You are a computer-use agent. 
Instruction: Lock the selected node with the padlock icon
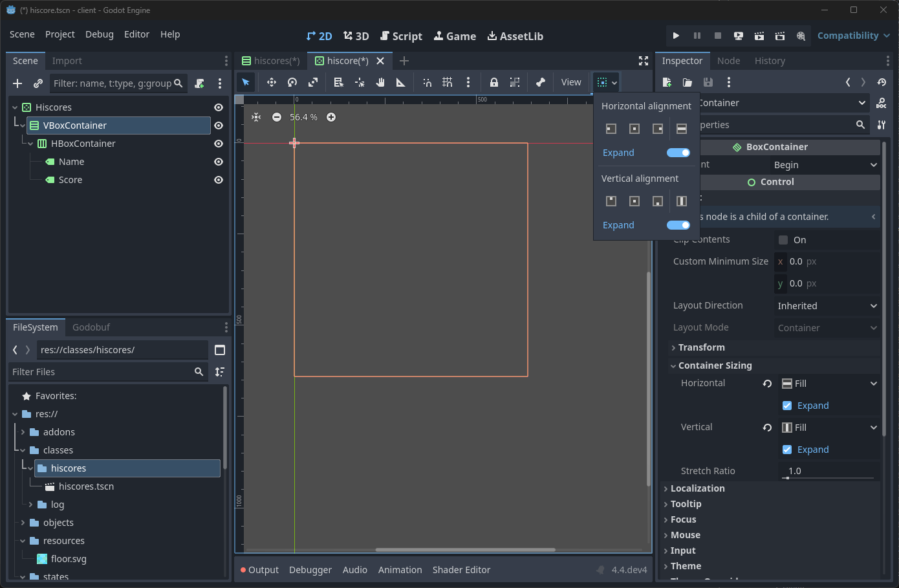[x=494, y=82]
